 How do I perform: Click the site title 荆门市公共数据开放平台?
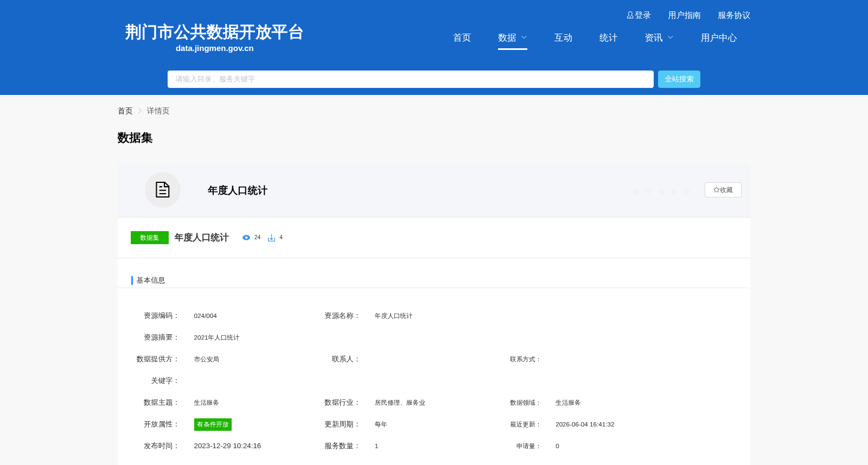click(214, 32)
